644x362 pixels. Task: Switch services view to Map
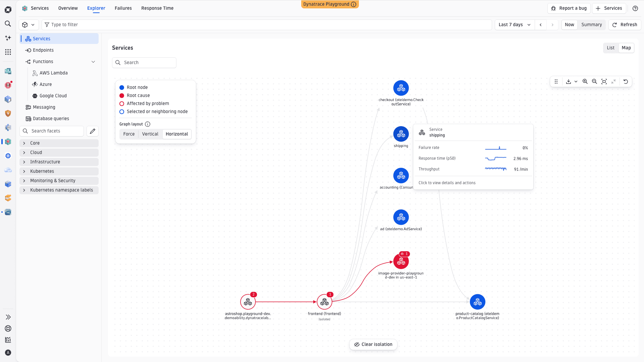pos(626,48)
